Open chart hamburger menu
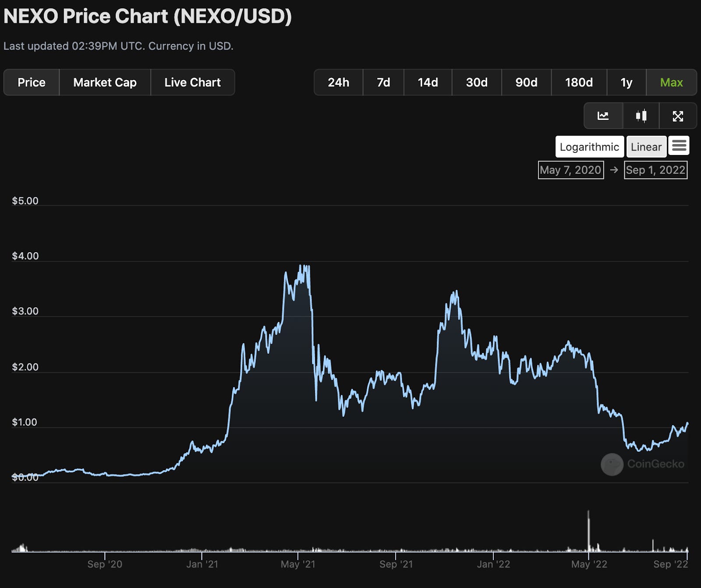 679,145
